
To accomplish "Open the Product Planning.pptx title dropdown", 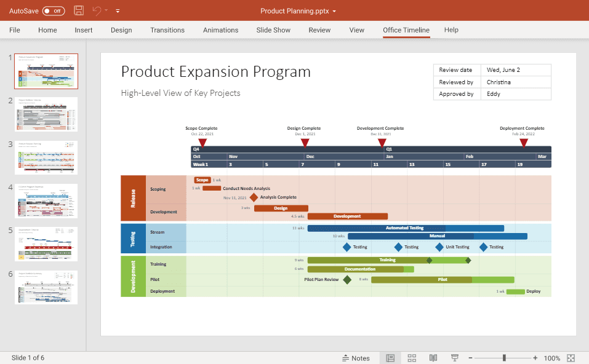I will click(334, 10).
